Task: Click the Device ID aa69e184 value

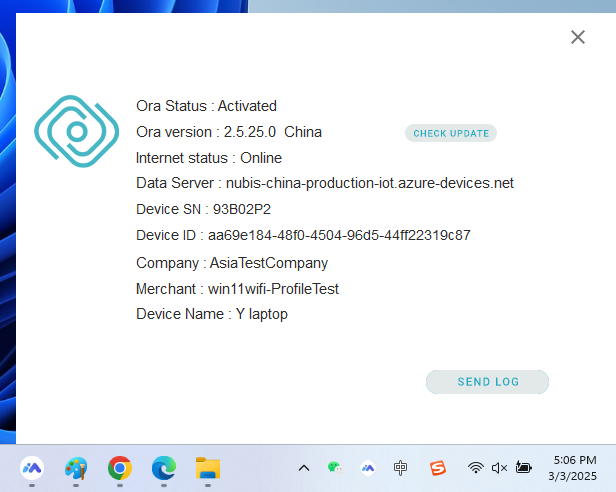Action: [339, 235]
